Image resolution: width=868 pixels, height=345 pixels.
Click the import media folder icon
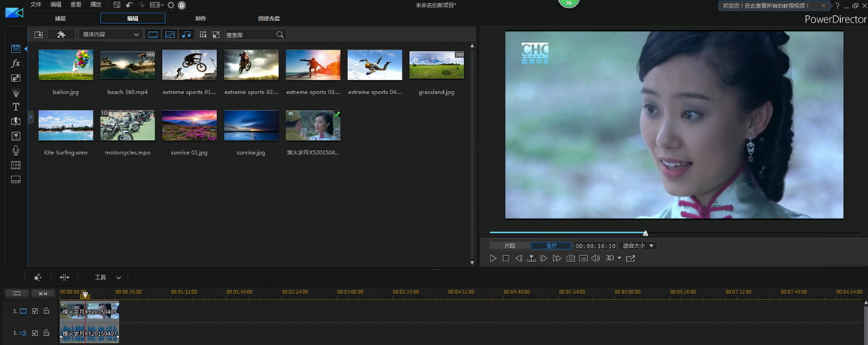tap(38, 35)
